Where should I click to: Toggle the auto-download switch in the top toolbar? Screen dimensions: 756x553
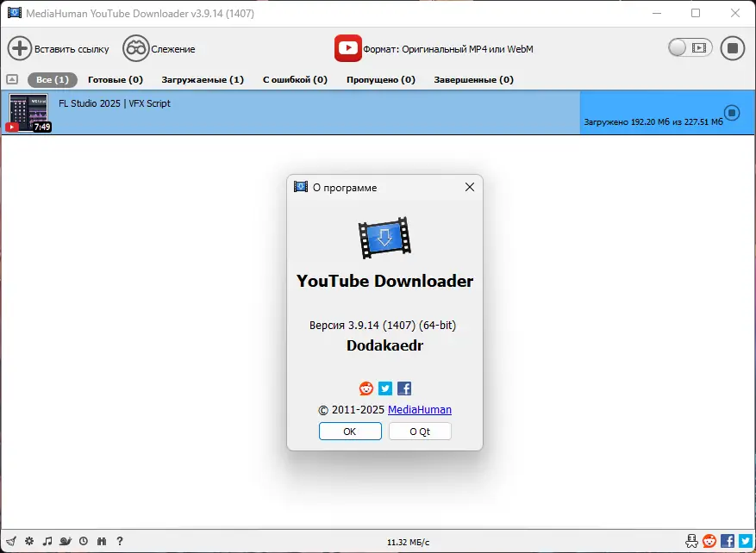point(690,47)
